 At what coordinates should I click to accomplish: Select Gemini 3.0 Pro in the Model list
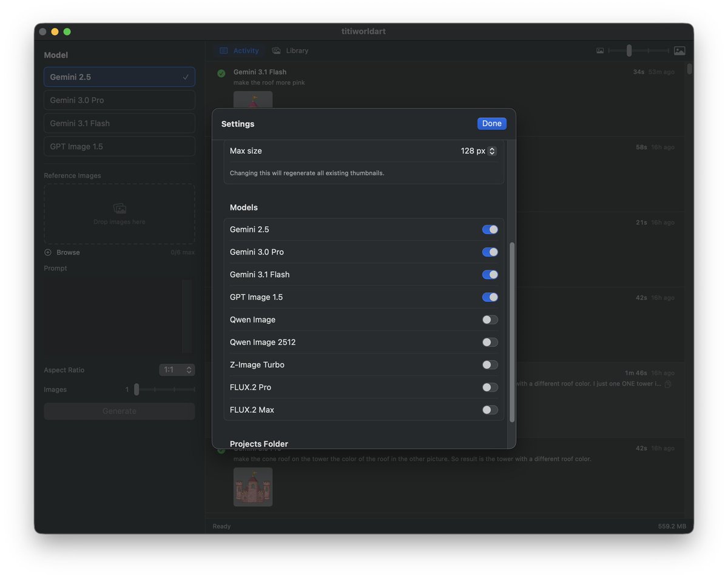click(x=119, y=99)
